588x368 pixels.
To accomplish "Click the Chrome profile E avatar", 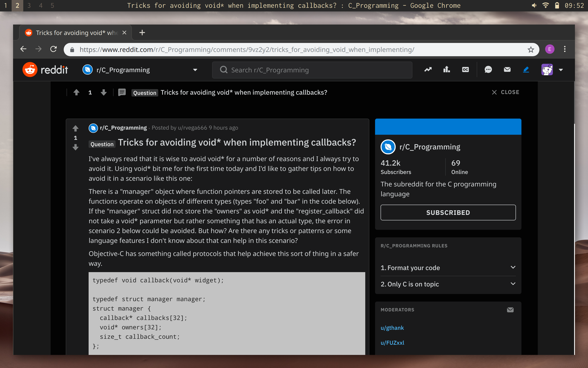I will [x=550, y=49].
